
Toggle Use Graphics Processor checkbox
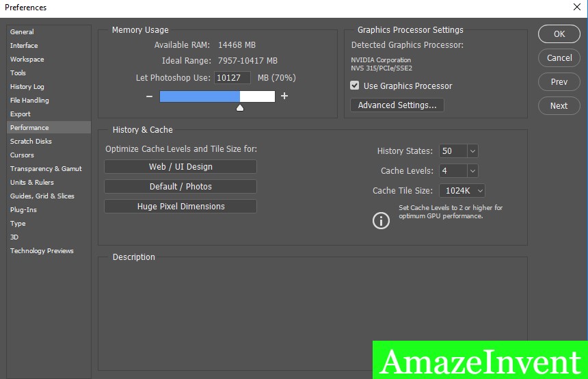(354, 86)
